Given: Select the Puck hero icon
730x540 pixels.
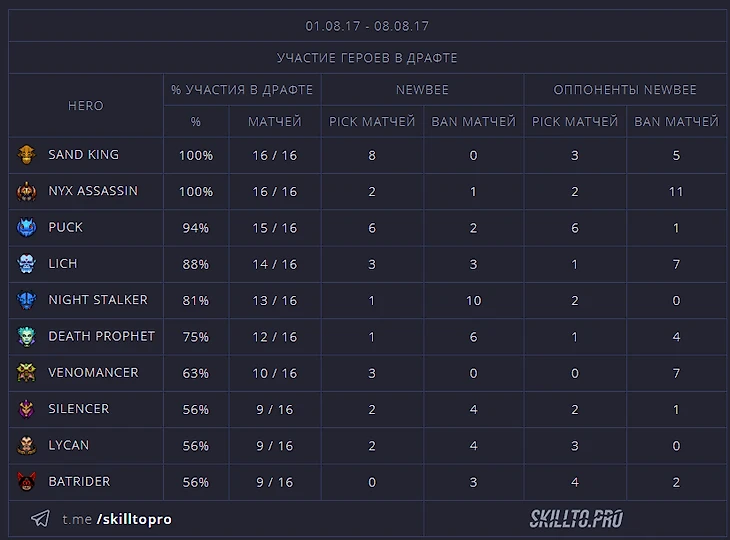Looking at the screenshot, I should tap(27, 227).
